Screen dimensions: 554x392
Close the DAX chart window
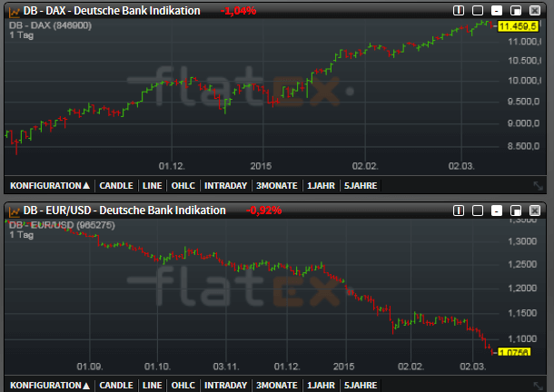pos(535,11)
